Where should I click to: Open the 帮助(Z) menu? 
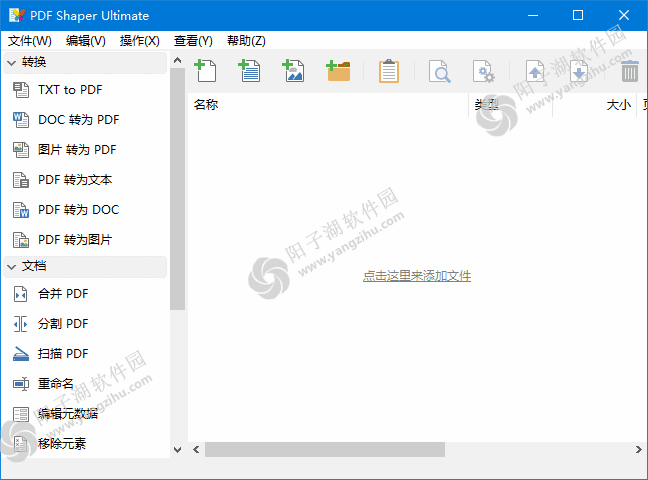(246, 41)
